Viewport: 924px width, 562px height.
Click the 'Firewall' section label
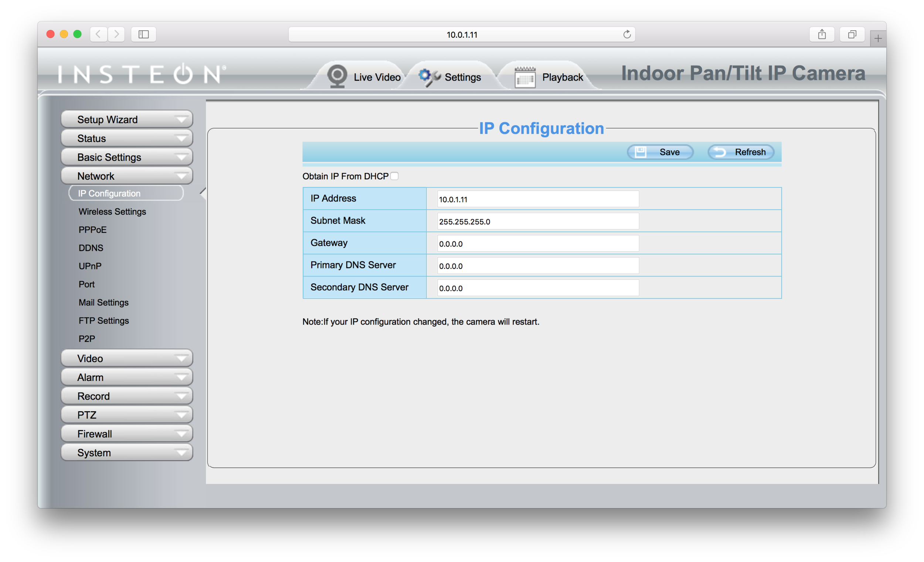[95, 434]
